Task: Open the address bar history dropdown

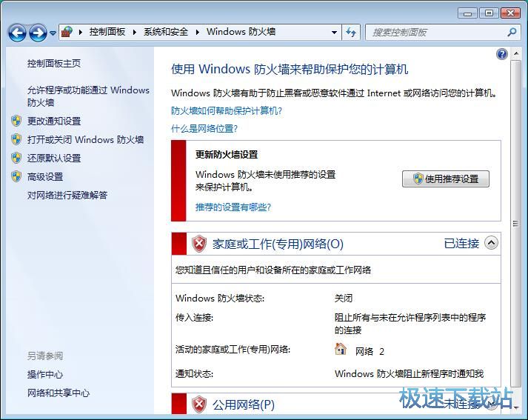Action: coord(334,33)
